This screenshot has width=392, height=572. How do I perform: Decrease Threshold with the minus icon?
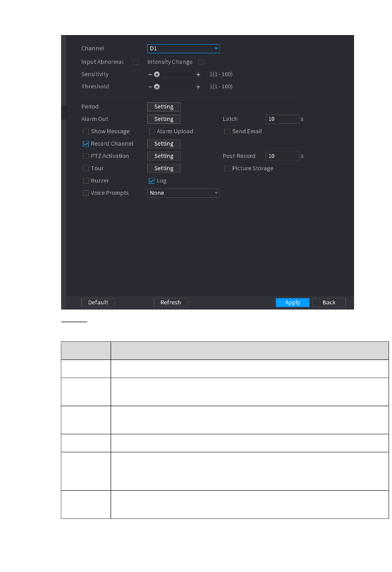coord(150,87)
